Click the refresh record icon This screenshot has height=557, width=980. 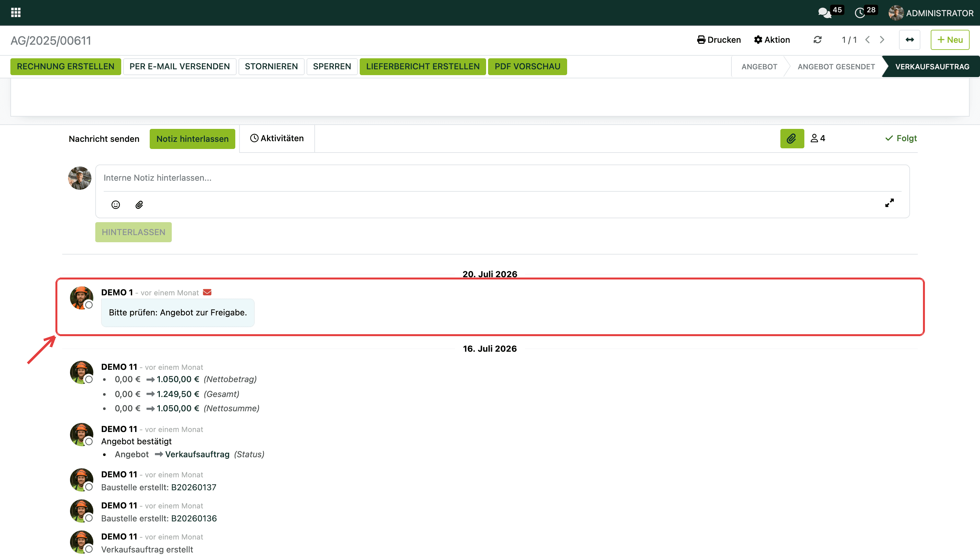pos(817,40)
